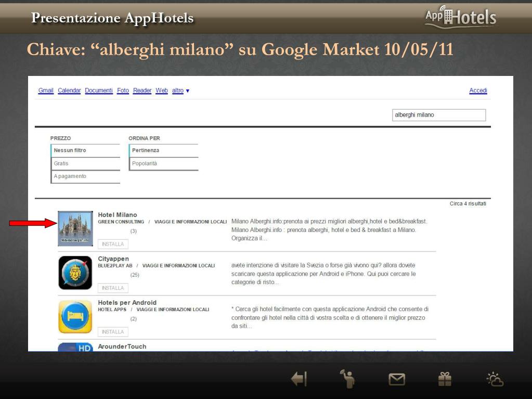The height and width of the screenshot is (399, 532).
Task: Click INSTALLA for Cityappen
Action: (113, 288)
